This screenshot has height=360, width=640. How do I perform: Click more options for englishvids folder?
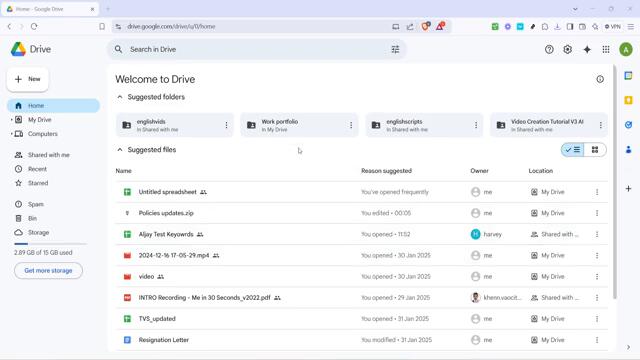point(226,125)
